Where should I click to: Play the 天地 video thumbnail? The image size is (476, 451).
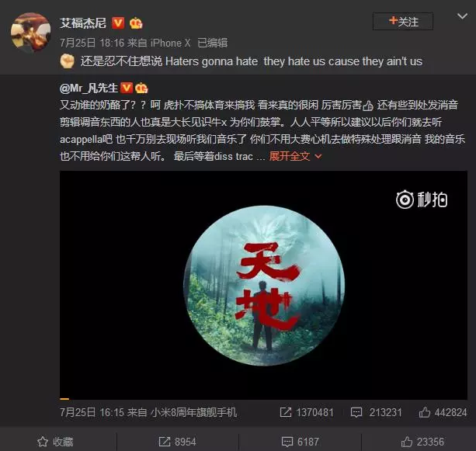[263, 286]
